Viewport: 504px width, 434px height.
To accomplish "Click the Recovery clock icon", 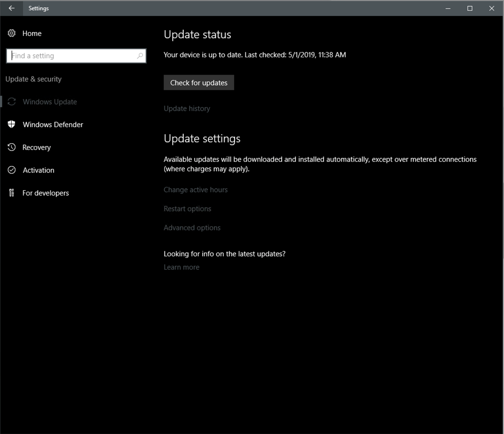I will tap(12, 147).
